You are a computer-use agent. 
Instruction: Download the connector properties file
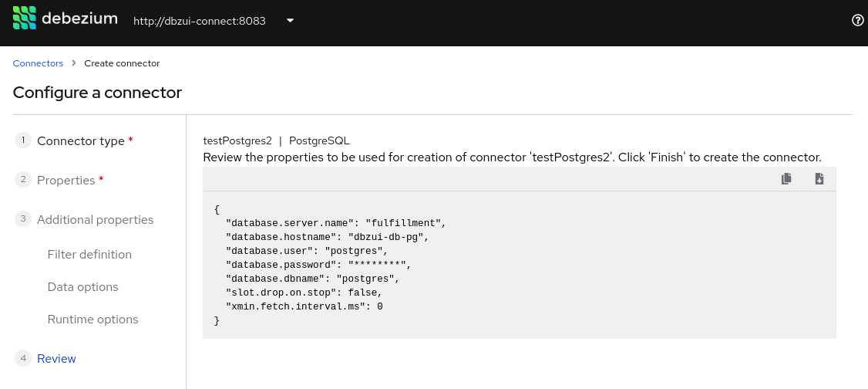(819, 179)
